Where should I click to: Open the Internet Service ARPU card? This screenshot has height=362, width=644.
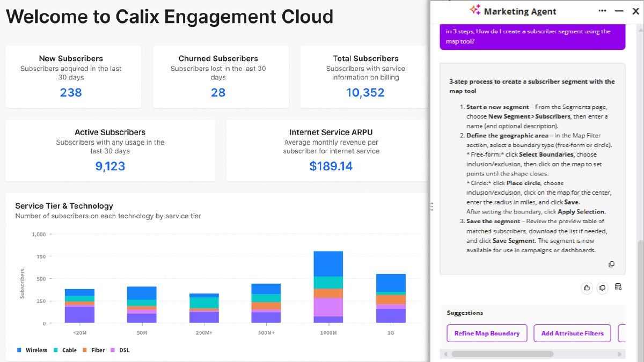[x=331, y=151]
